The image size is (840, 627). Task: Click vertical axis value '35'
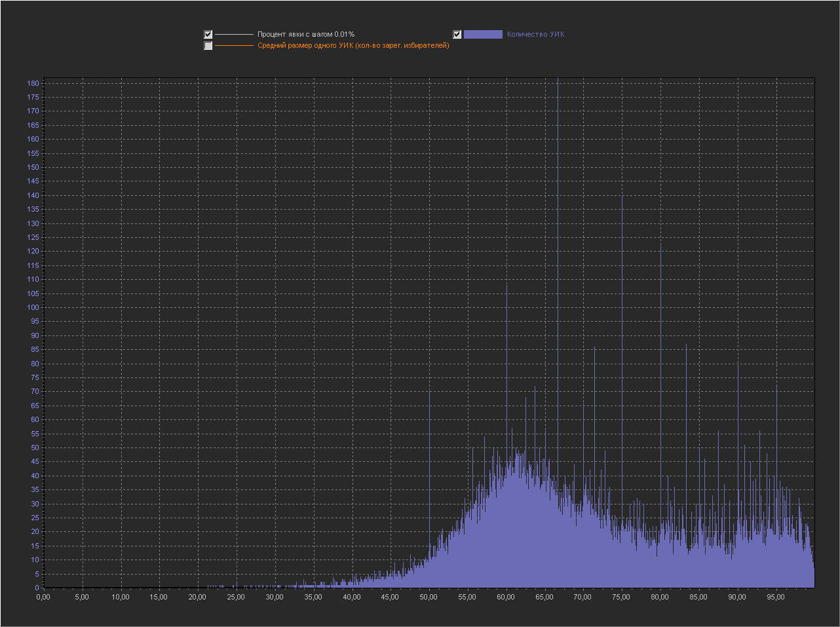pyautogui.click(x=35, y=489)
